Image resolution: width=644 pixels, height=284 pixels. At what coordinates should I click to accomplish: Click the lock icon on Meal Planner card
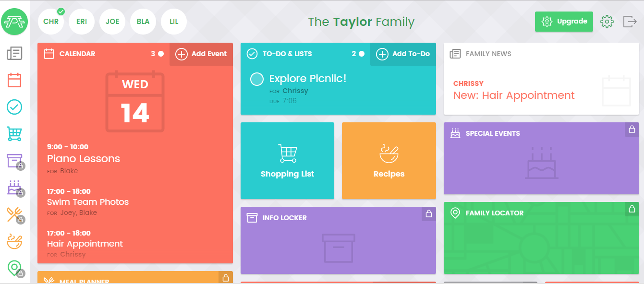(x=226, y=278)
